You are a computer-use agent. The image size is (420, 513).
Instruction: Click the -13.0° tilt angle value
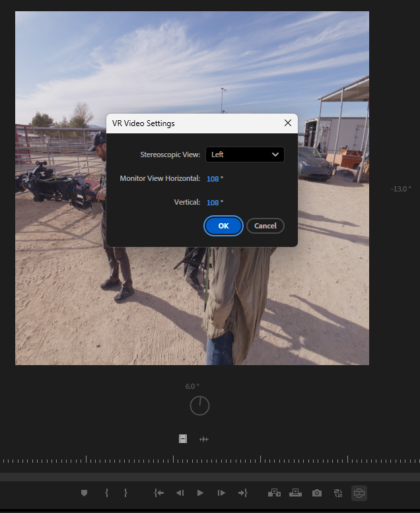pos(401,189)
